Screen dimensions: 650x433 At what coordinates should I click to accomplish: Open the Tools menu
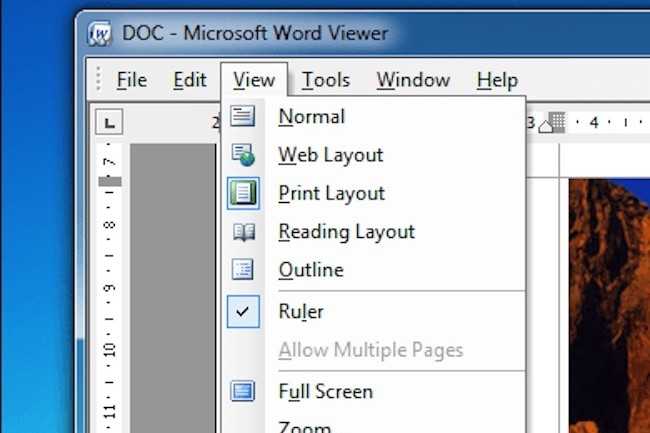(326, 80)
